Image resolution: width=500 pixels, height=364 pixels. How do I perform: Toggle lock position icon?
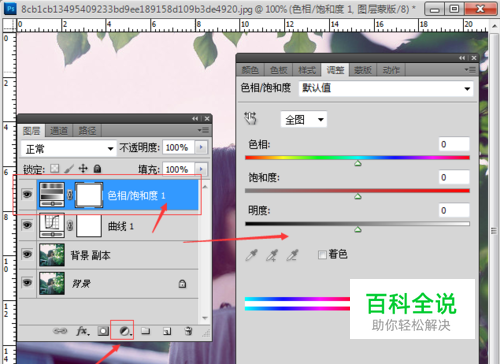pyautogui.click(x=83, y=169)
